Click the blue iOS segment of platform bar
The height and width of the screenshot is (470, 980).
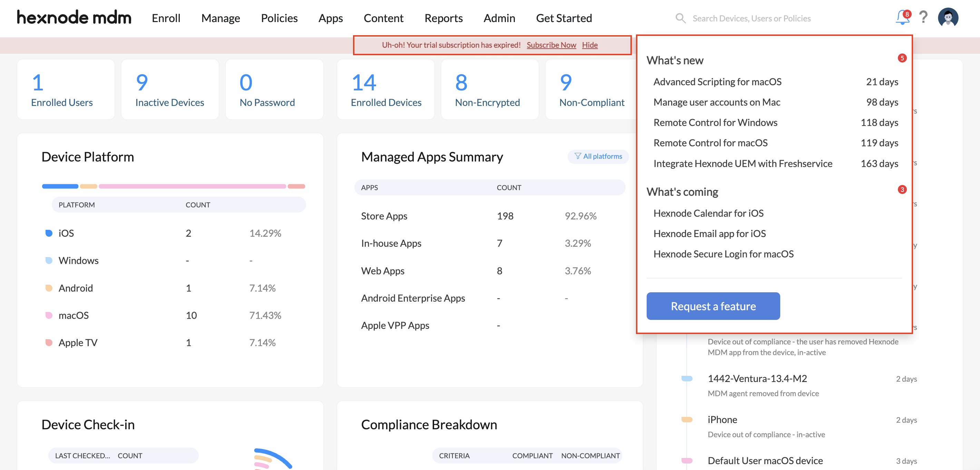(x=60, y=186)
